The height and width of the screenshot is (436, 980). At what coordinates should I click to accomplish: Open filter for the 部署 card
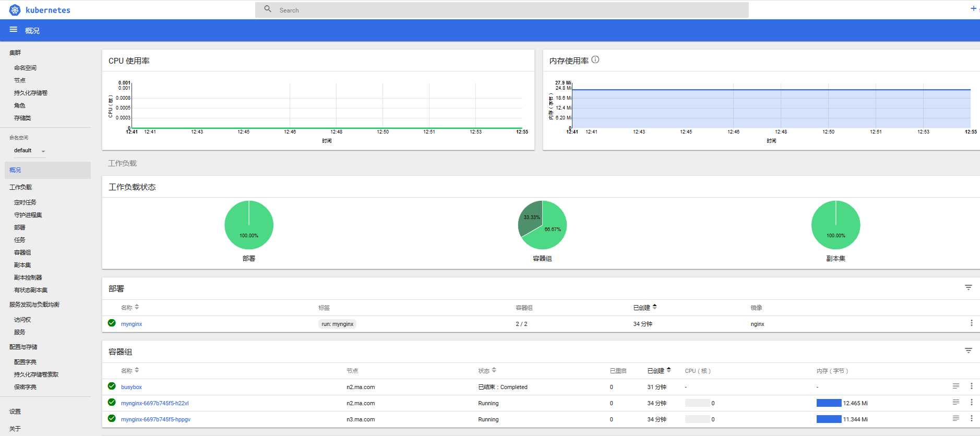[969, 287]
